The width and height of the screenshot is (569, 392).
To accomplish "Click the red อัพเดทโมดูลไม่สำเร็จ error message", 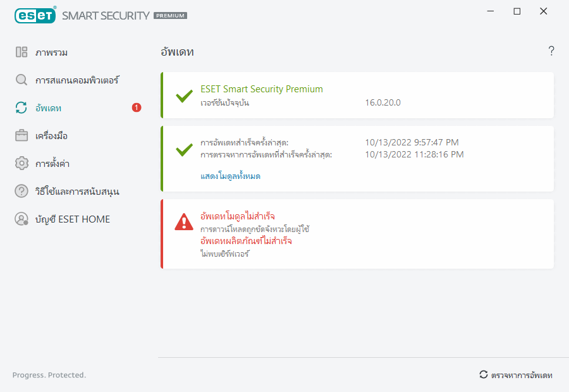I will [x=237, y=216].
